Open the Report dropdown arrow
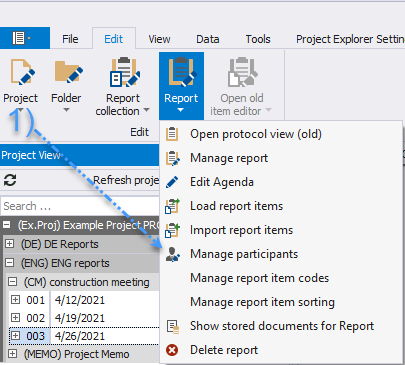The image size is (405, 365). point(180,110)
